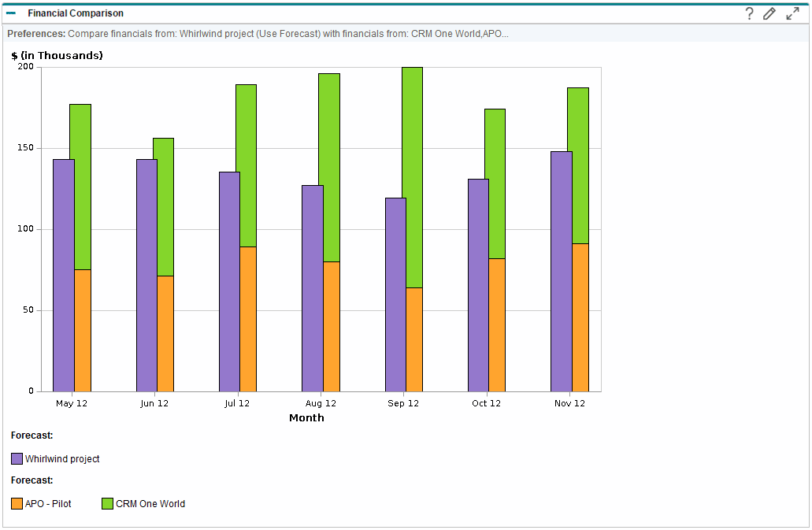Click the purple Whirlwind bar for Oct 12
This screenshot has width=812, height=530.
pyautogui.click(x=477, y=285)
